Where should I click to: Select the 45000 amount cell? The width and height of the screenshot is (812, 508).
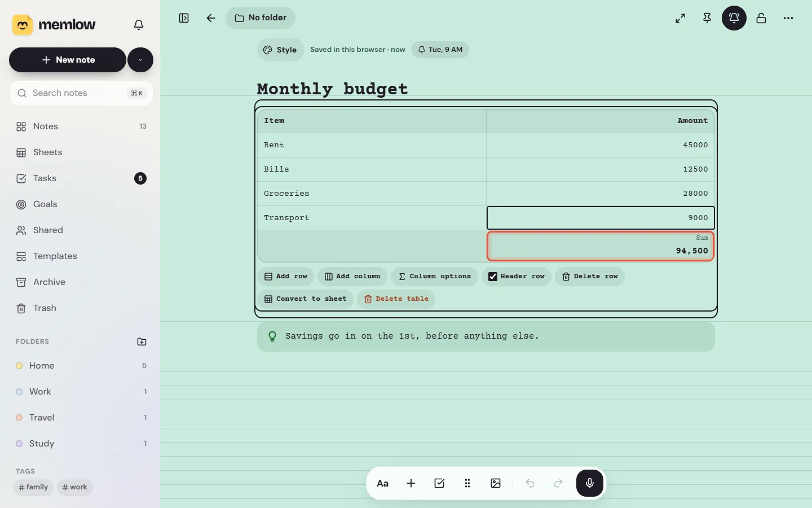point(601,145)
